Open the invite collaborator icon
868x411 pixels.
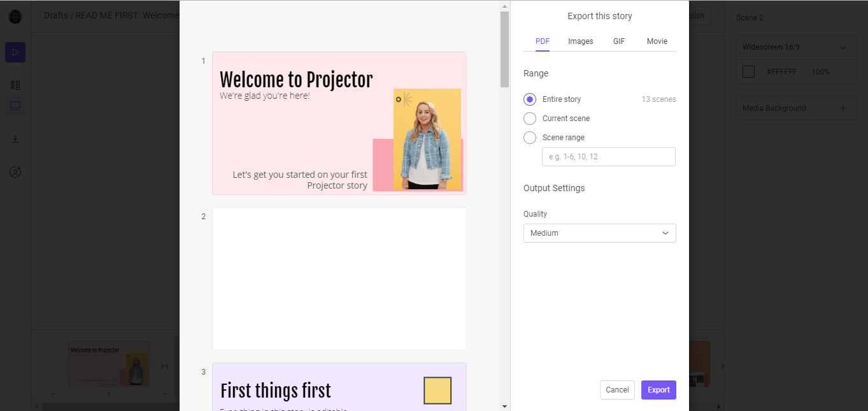(x=15, y=172)
